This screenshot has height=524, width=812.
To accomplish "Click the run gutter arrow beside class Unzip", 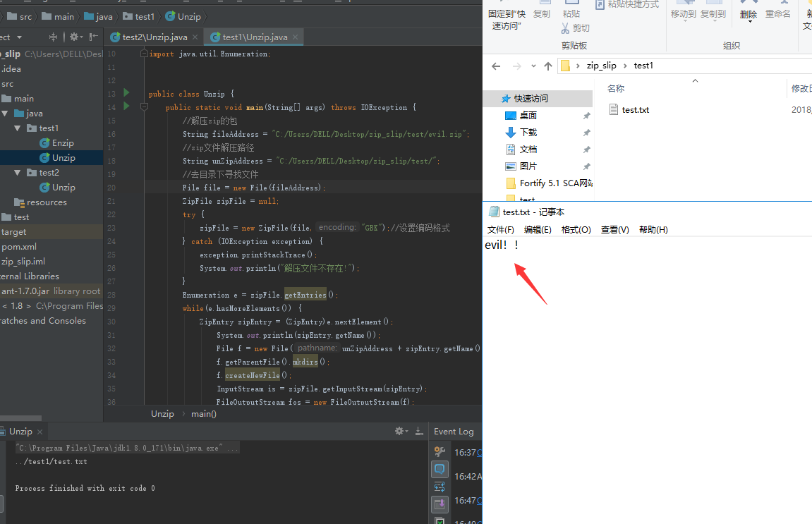I will pos(126,92).
